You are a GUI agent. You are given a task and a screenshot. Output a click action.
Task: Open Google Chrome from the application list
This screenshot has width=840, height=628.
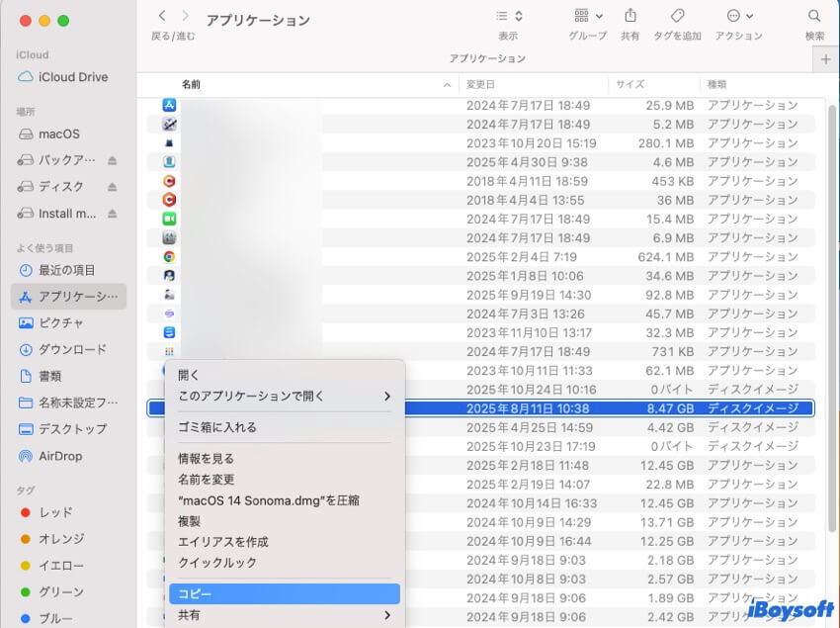click(x=168, y=256)
